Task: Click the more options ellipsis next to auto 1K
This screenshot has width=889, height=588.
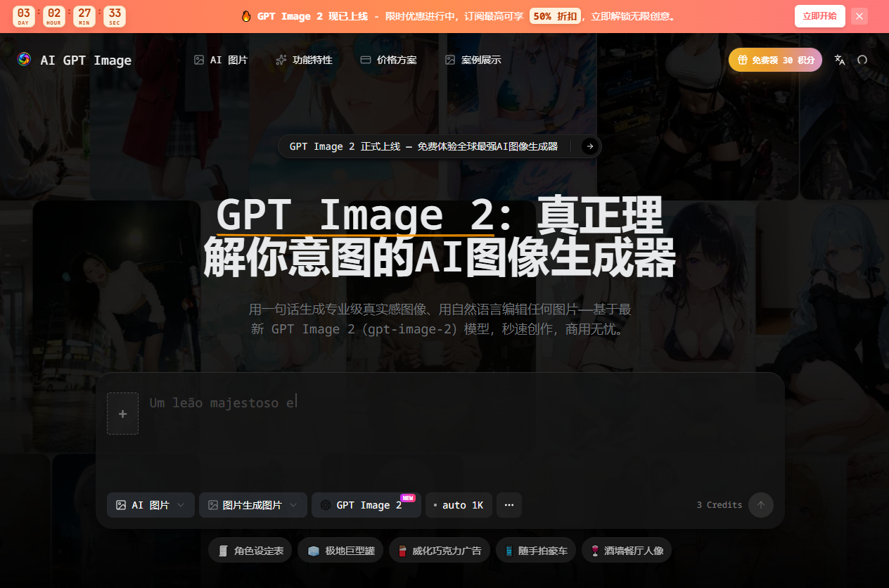Action: pos(509,505)
